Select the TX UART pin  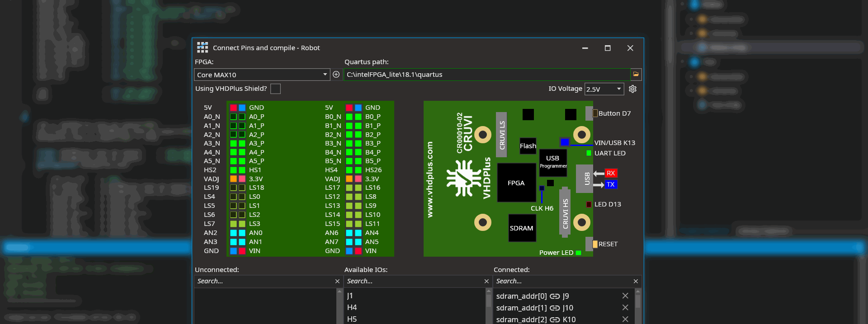tap(611, 184)
